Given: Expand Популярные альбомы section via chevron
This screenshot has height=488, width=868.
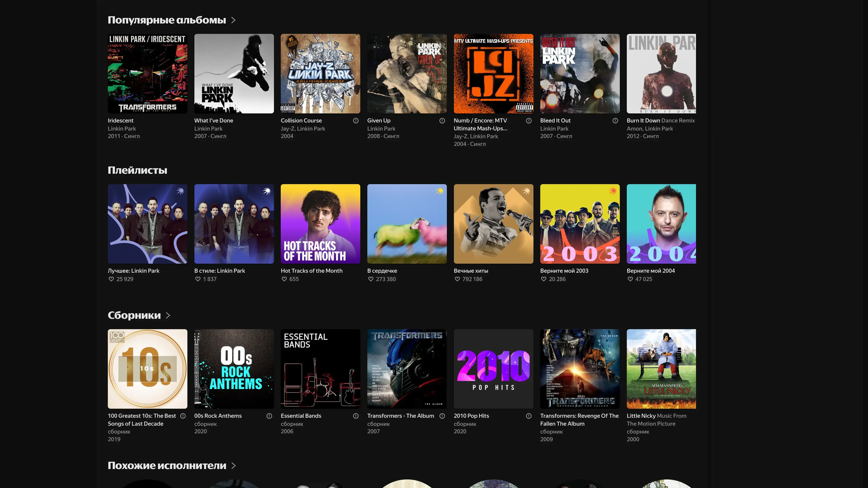Looking at the screenshot, I should pos(233,20).
